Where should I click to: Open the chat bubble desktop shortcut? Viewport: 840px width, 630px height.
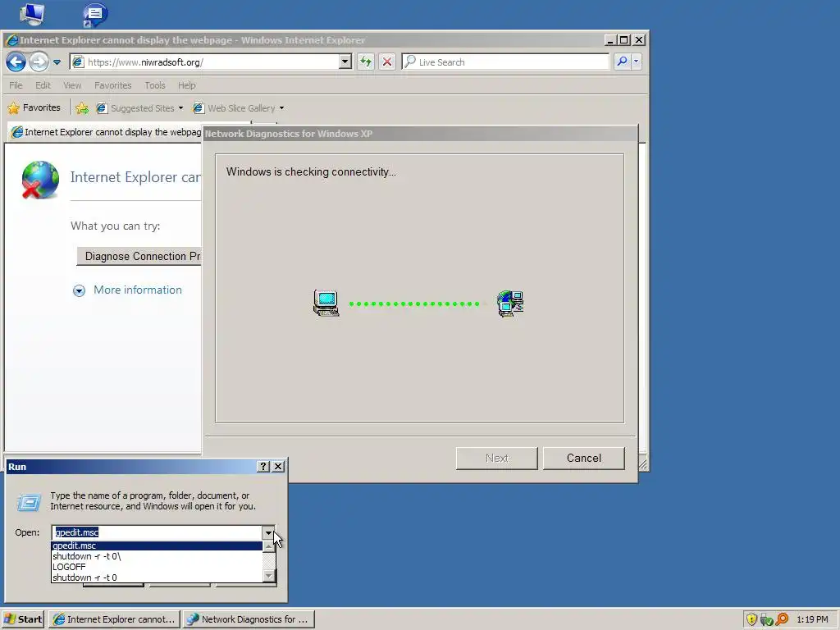95,15
